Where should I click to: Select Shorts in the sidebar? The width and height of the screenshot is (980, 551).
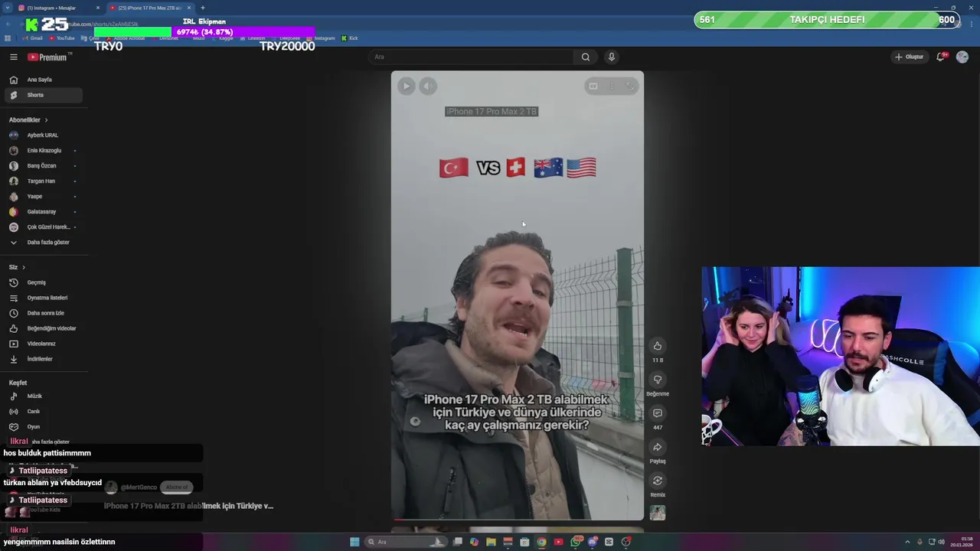44,95
